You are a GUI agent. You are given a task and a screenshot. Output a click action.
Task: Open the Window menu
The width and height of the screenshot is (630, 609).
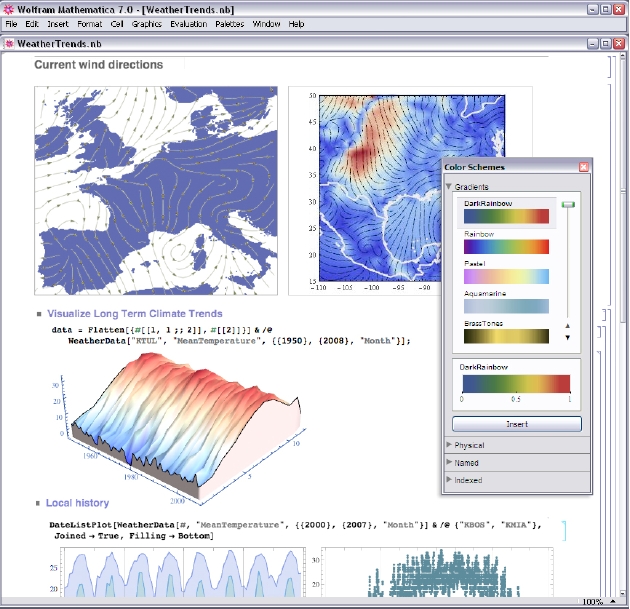pos(266,24)
